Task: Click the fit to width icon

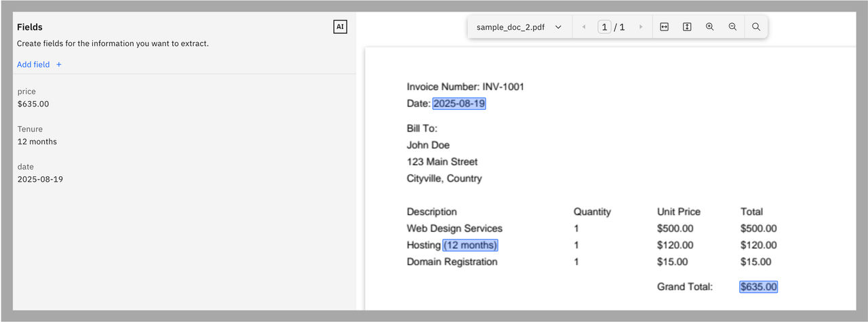Action: [x=665, y=27]
